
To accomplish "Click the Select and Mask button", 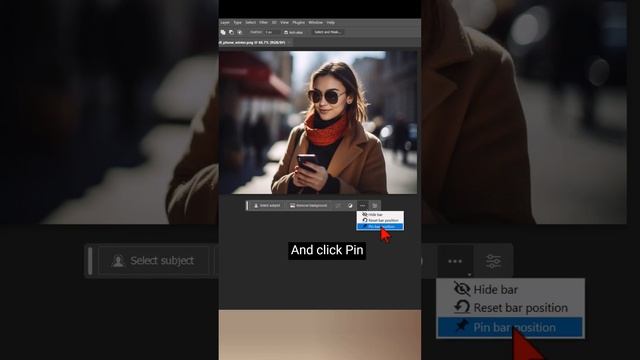I will (328, 32).
